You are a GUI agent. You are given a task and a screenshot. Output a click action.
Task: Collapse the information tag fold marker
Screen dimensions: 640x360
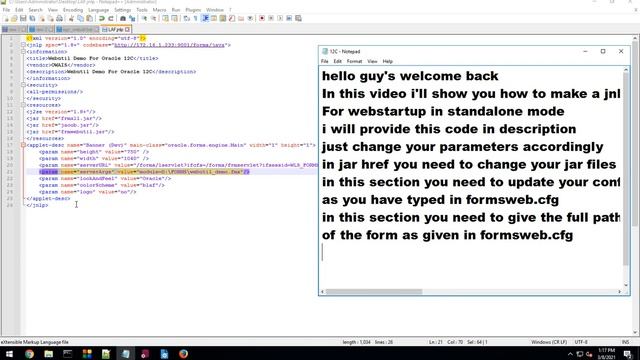click(x=23, y=52)
